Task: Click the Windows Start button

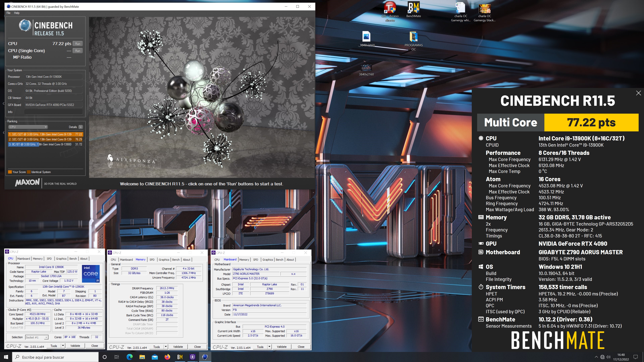Action: [6, 357]
